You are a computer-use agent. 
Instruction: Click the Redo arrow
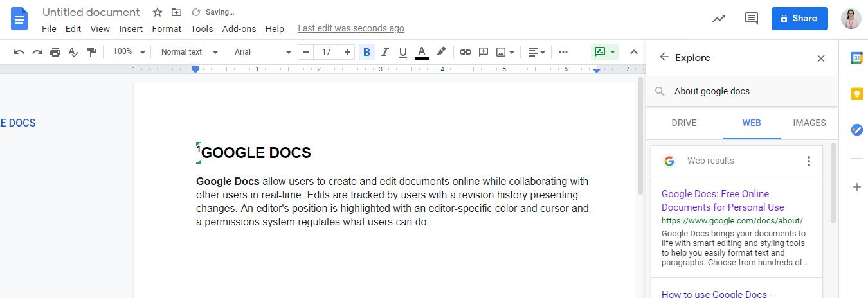pos(37,52)
